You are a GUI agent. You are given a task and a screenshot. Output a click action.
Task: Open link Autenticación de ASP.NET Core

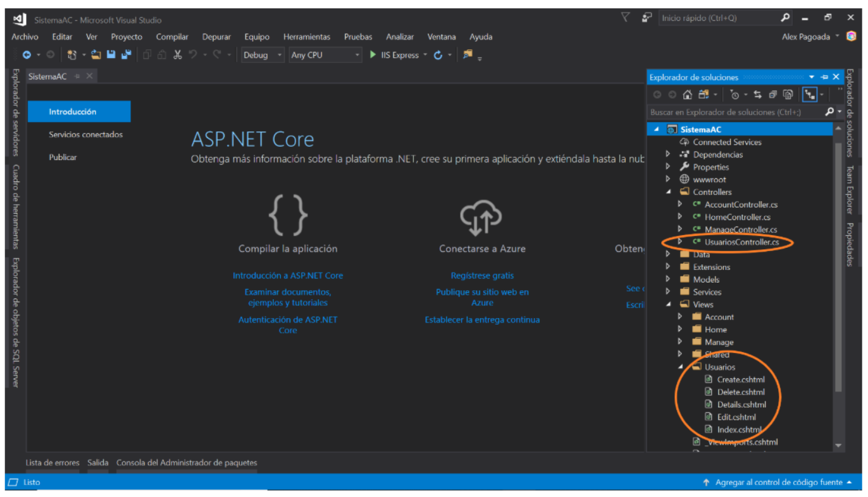tap(288, 325)
